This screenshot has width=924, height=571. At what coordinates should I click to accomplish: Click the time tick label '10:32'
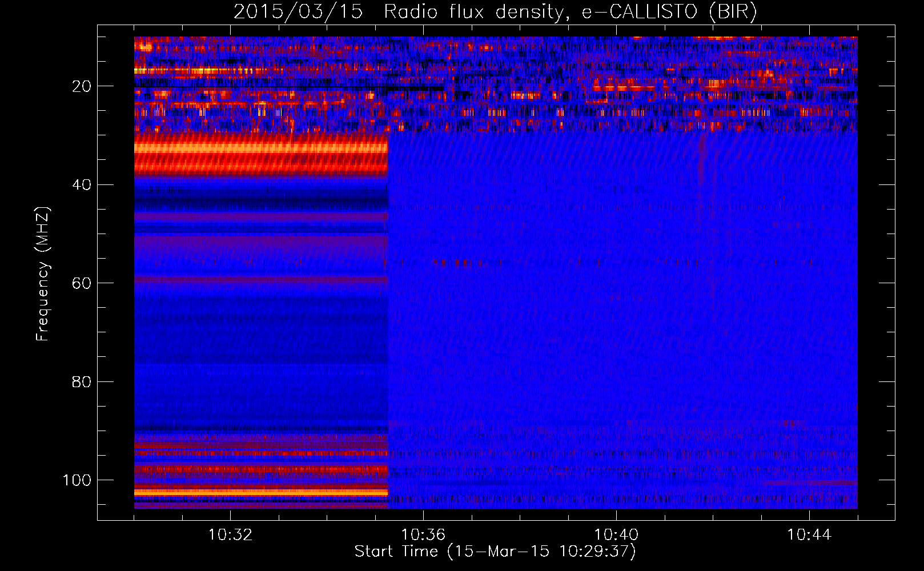(x=230, y=535)
